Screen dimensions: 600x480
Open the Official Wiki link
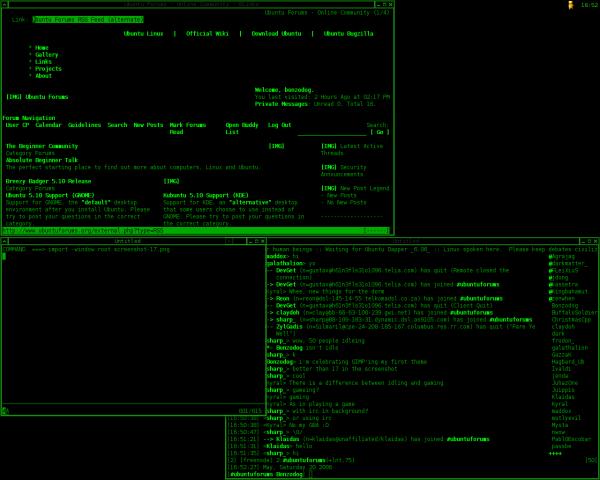pos(207,34)
